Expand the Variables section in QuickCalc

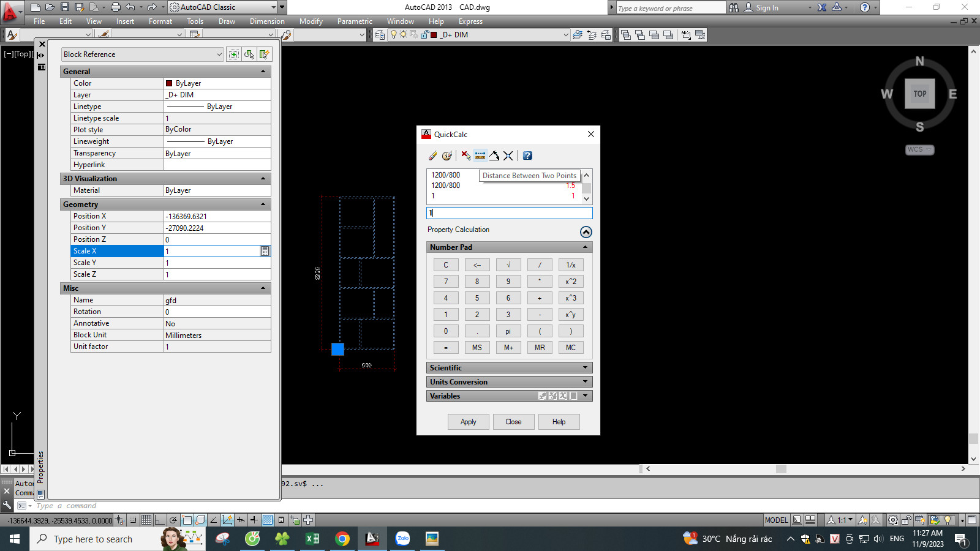[x=585, y=396]
